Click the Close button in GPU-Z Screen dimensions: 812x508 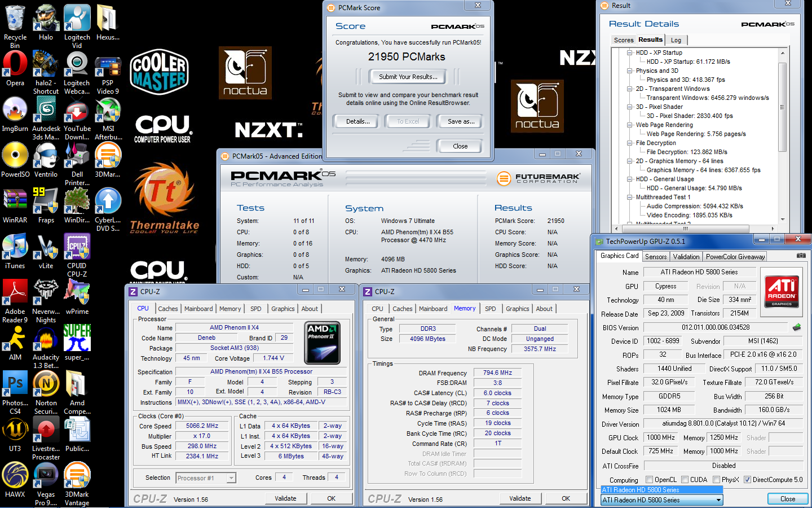click(x=788, y=499)
